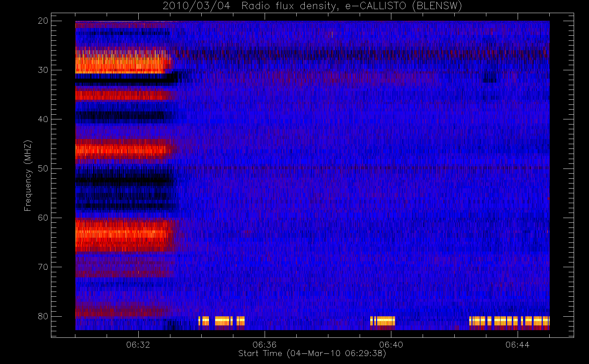Click the '50' frequency tick label
Image resolution: width=589 pixels, height=364 pixels.
click(43, 169)
